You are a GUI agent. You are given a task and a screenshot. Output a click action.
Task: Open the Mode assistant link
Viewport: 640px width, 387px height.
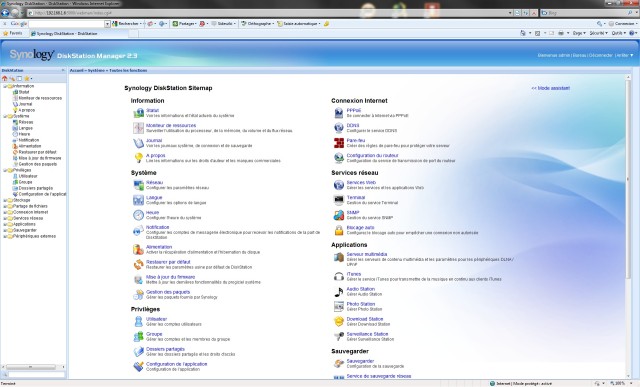click(550, 88)
